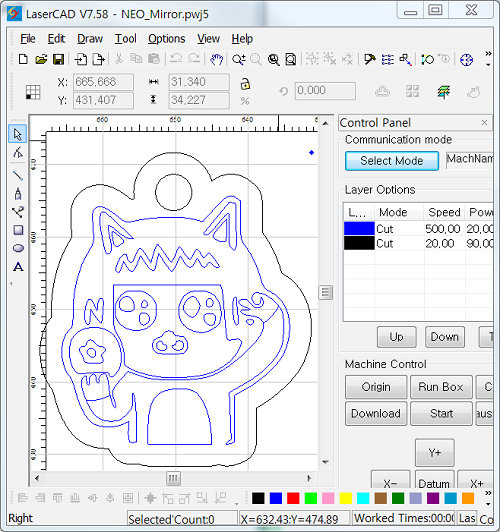
Task: Open the Options menu
Action: tap(167, 39)
